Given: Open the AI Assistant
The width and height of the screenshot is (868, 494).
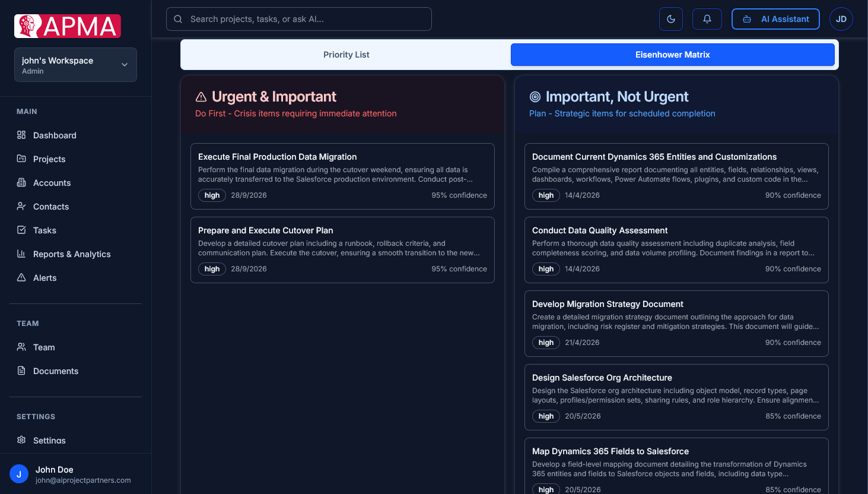Looking at the screenshot, I should click(x=775, y=18).
